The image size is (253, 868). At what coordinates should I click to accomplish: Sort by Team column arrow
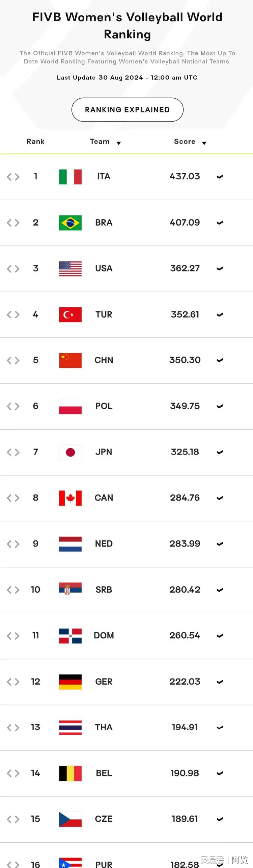tap(119, 143)
